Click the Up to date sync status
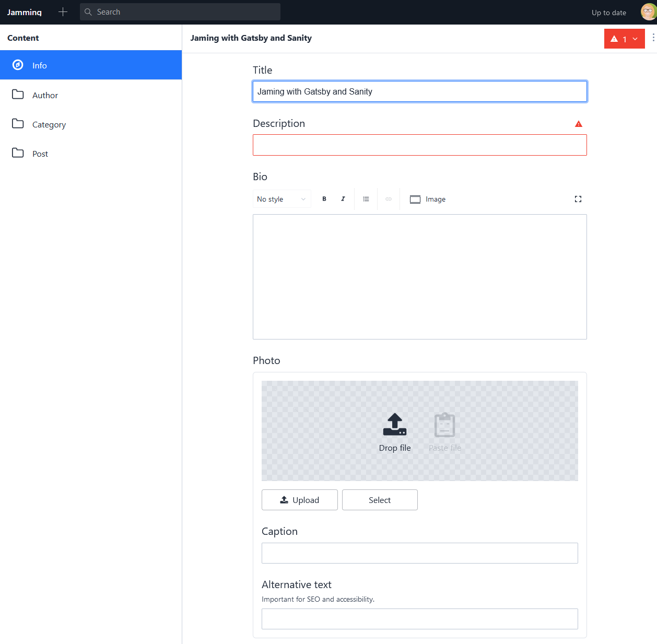 (x=609, y=13)
